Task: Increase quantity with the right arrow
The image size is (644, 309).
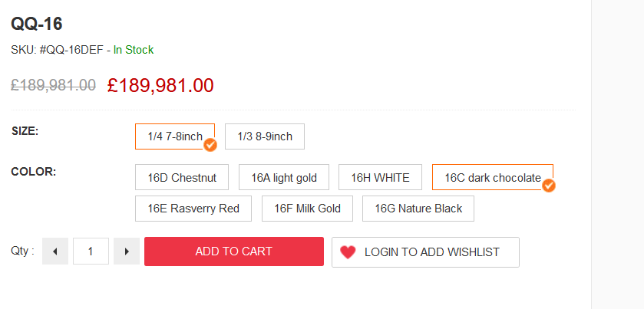Action: (127, 251)
